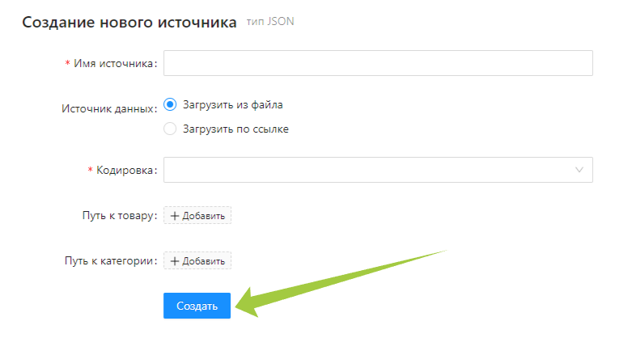Add a Путь к товару entry with Добавить
Screen dimensions: 644x355
pos(198,216)
